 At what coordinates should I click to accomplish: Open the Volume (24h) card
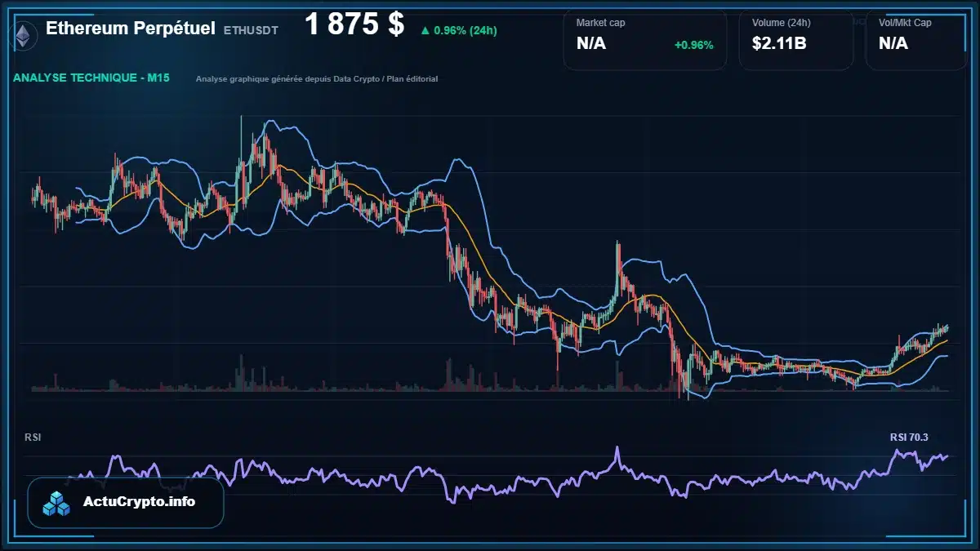tap(795, 40)
